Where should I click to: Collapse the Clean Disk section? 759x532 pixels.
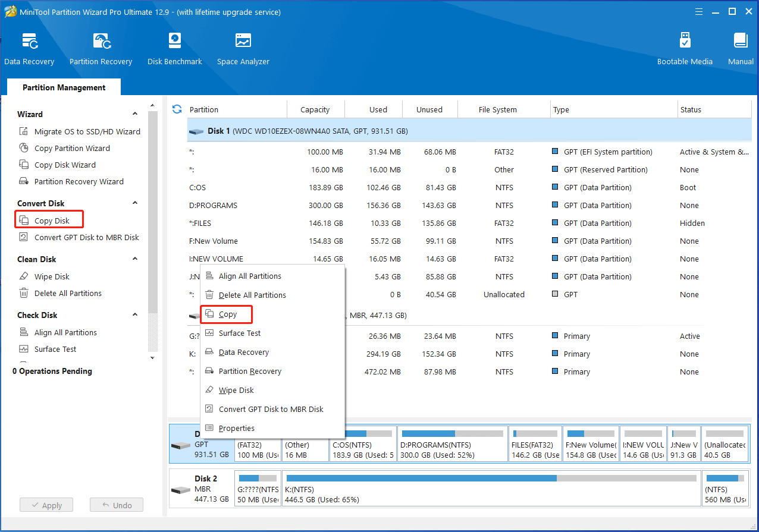[135, 259]
